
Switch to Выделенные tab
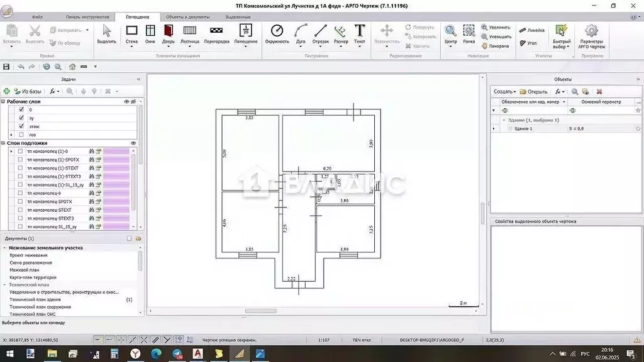coord(238,17)
